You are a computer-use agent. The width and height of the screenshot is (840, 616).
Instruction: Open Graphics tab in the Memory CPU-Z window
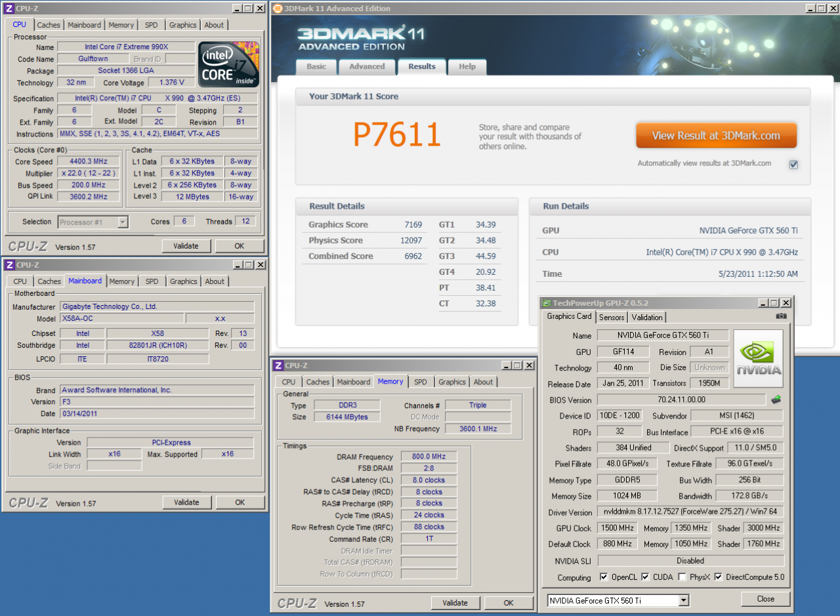[x=452, y=382]
